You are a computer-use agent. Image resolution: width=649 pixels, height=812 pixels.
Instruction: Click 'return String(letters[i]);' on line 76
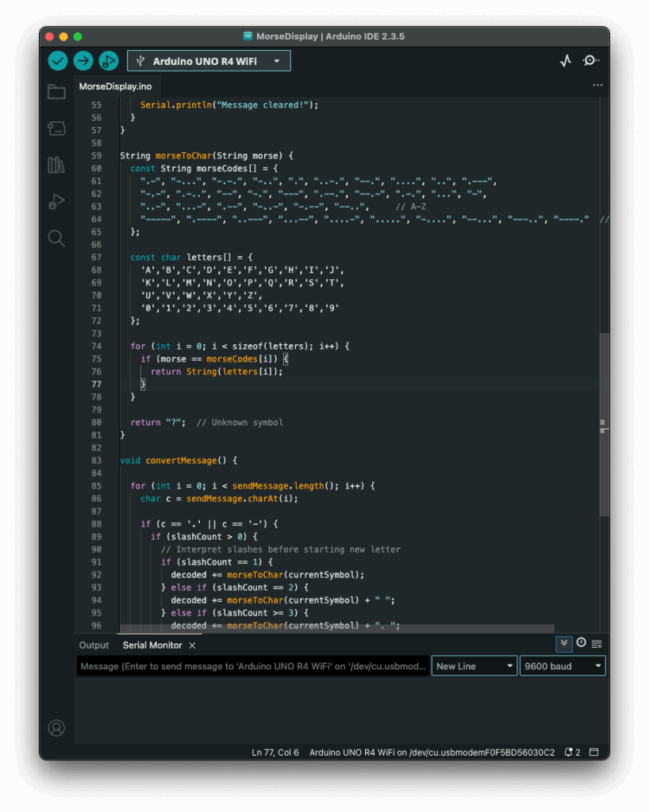click(217, 372)
